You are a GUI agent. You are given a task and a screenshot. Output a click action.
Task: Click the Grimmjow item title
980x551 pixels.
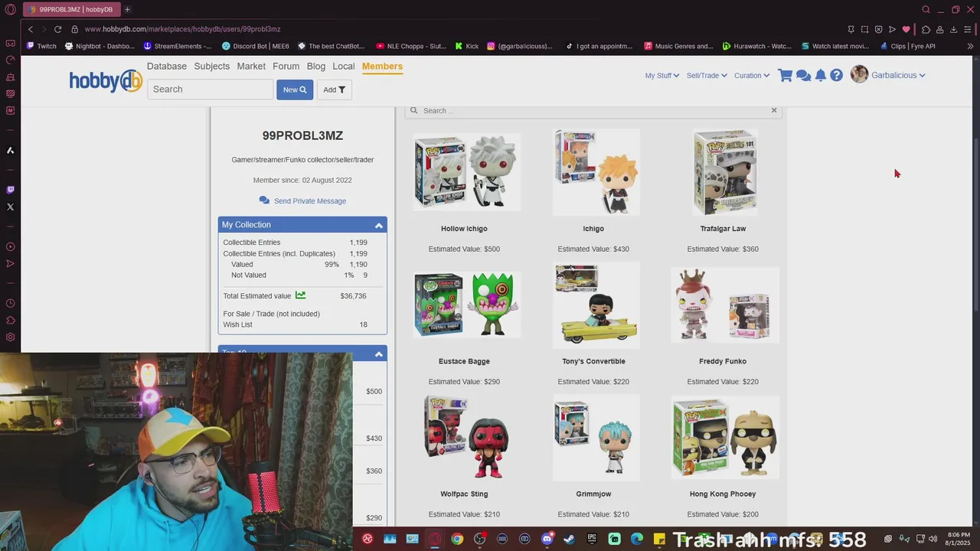(x=593, y=494)
